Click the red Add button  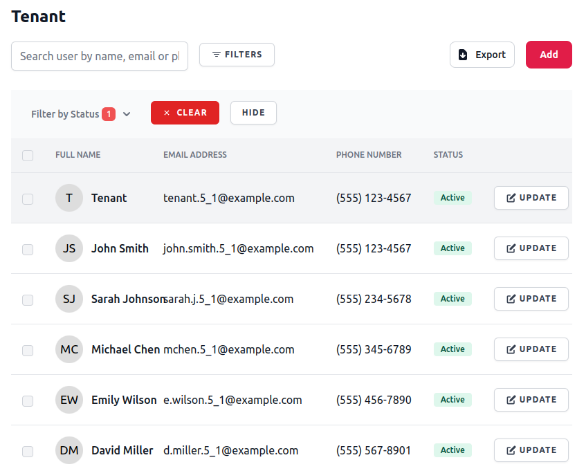549,54
